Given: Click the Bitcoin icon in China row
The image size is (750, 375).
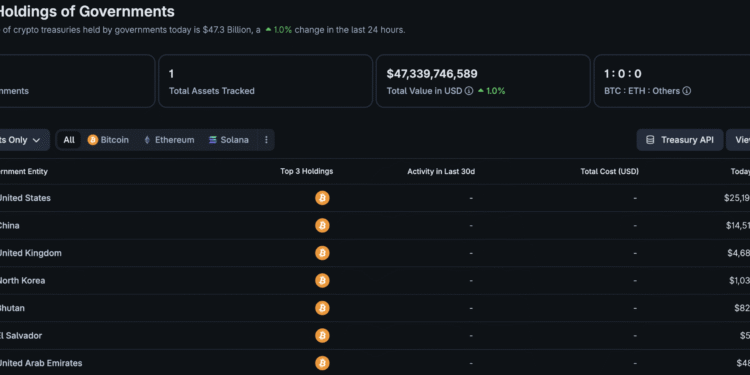Looking at the screenshot, I should coord(322,225).
